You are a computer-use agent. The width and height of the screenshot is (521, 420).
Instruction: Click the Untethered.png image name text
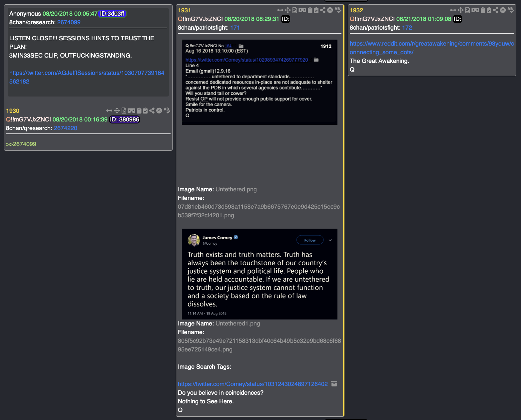point(236,189)
